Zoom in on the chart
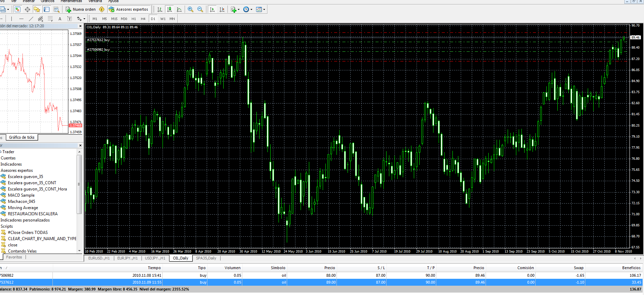Viewport: 644px width, 295px height. tap(191, 9)
